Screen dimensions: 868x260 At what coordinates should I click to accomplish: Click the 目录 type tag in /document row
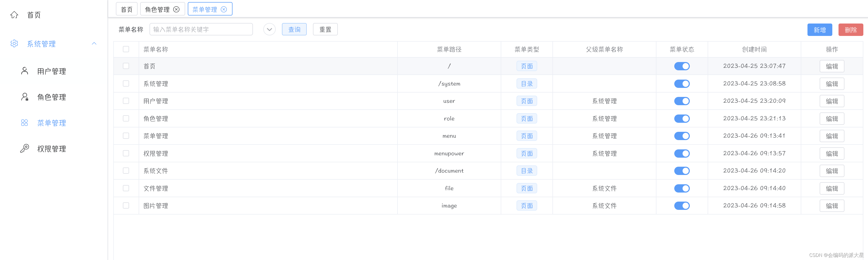(x=527, y=171)
